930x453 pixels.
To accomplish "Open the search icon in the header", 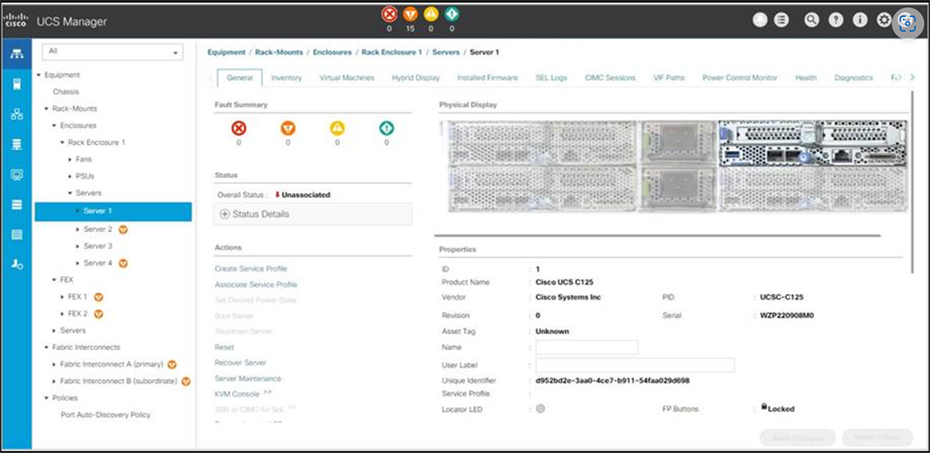I will pyautogui.click(x=811, y=20).
